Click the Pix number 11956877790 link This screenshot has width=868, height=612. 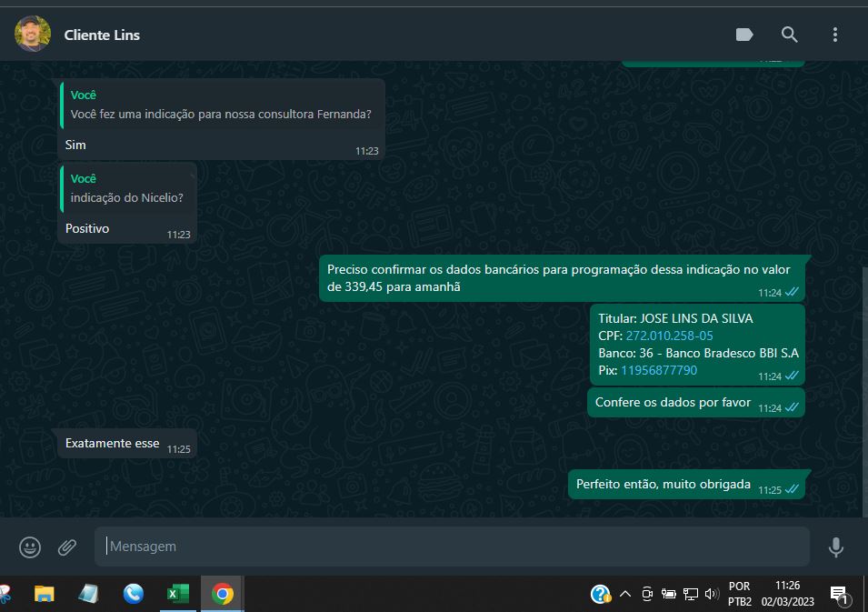pyautogui.click(x=658, y=370)
